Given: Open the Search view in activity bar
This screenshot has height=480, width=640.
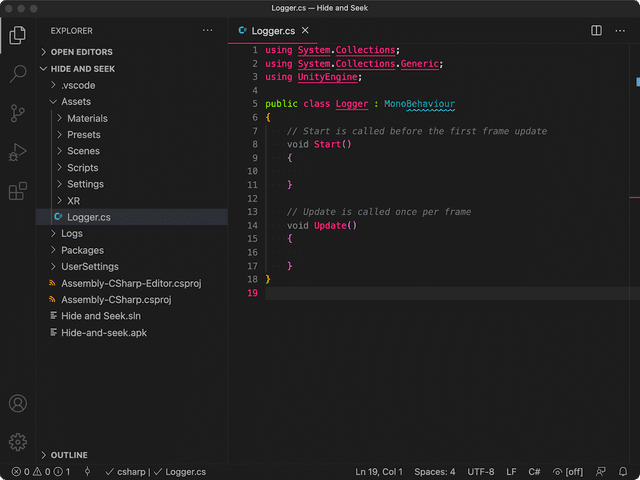Looking at the screenshot, I should [x=18, y=74].
